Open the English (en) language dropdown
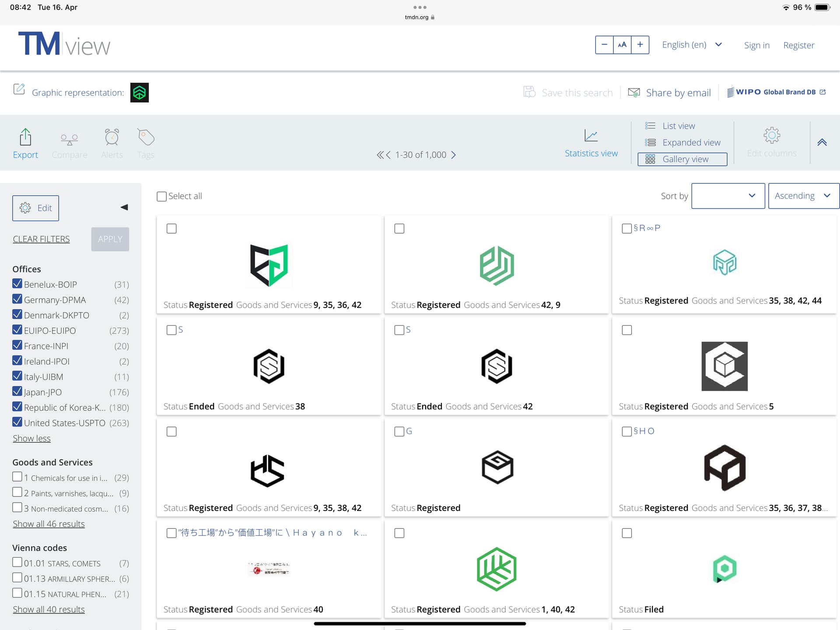Viewport: 840px width, 630px height. [x=692, y=45]
